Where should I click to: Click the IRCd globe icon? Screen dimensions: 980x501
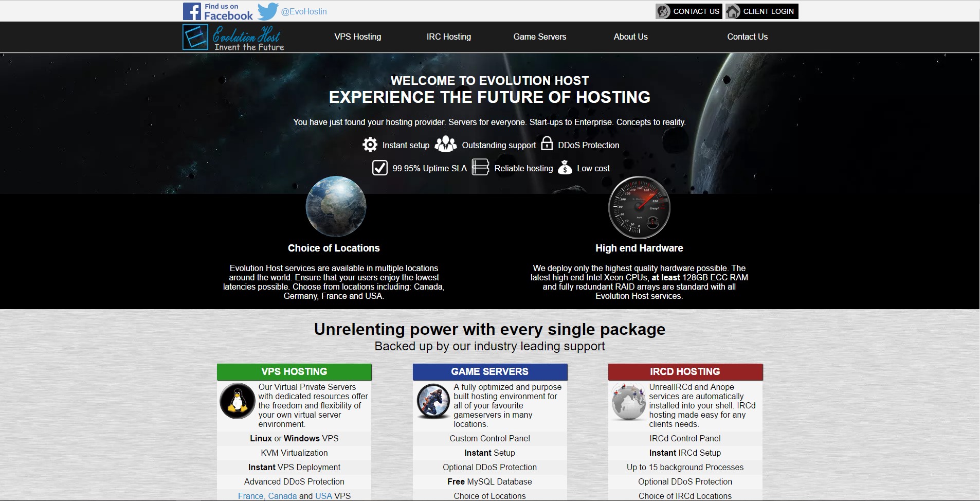coord(628,401)
